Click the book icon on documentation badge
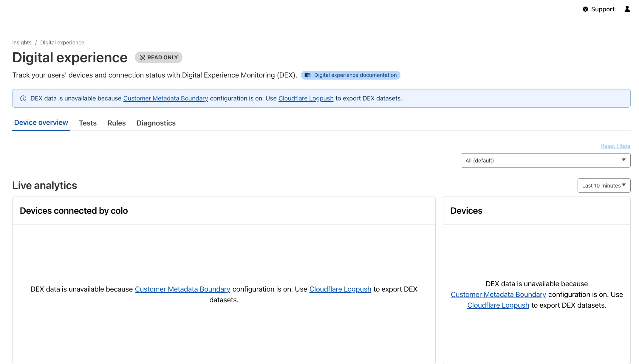639x364 pixels. point(308,75)
